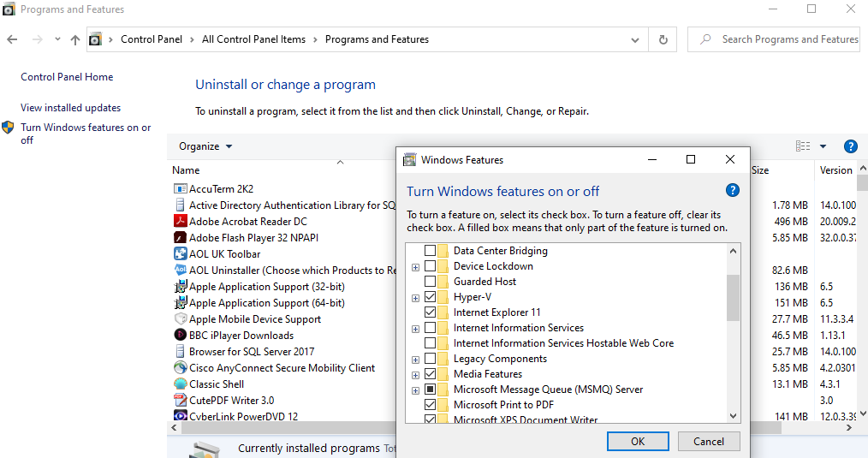Expand the Legacy Components node
Image resolution: width=868 pixels, height=458 pixels.
tap(415, 360)
